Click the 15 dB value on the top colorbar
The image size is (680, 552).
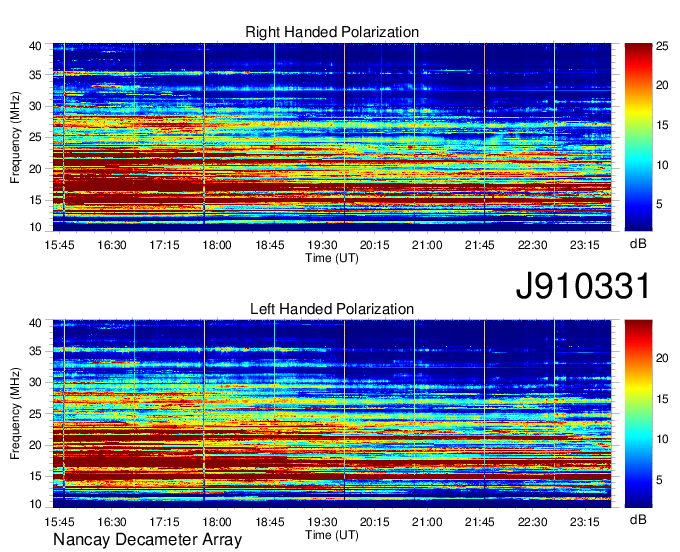[662, 125]
